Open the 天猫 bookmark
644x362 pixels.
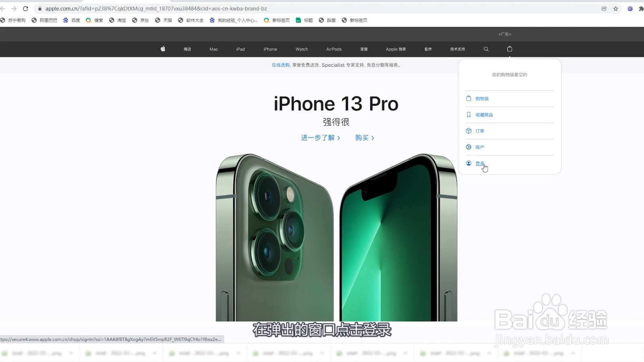163,20
